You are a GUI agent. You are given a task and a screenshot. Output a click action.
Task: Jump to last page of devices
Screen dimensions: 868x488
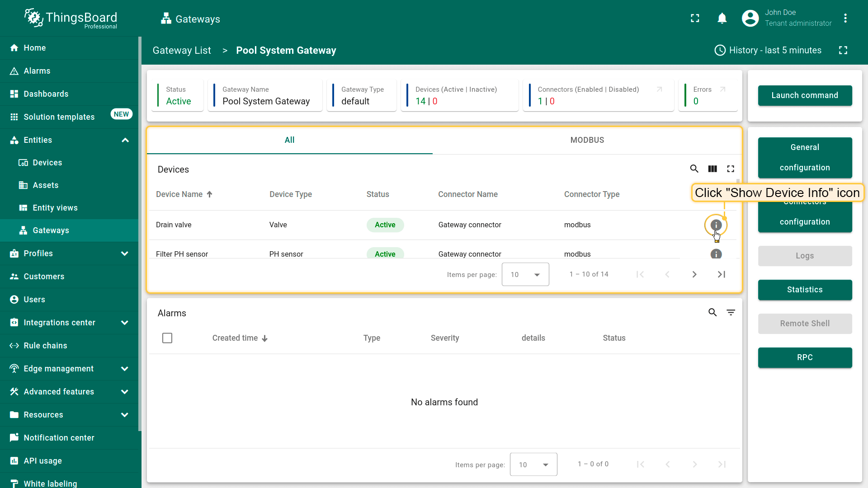point(722,275)
